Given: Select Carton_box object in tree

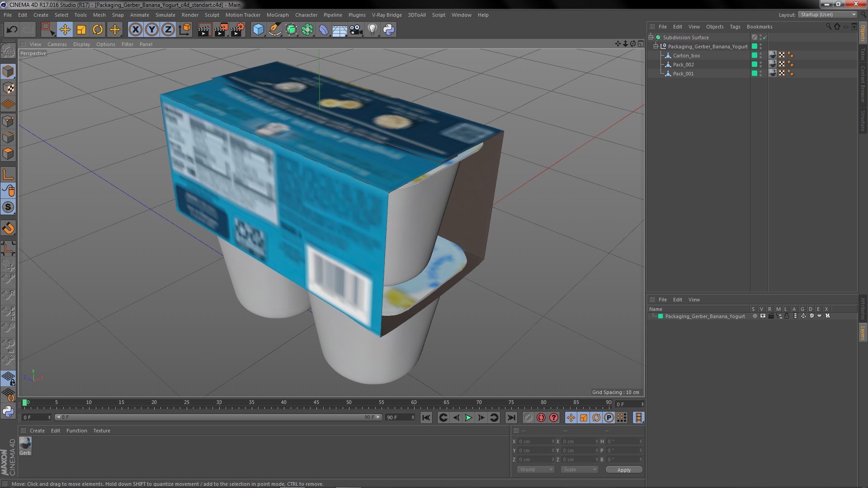Looking at the screenshot, I should click(686, 56).
